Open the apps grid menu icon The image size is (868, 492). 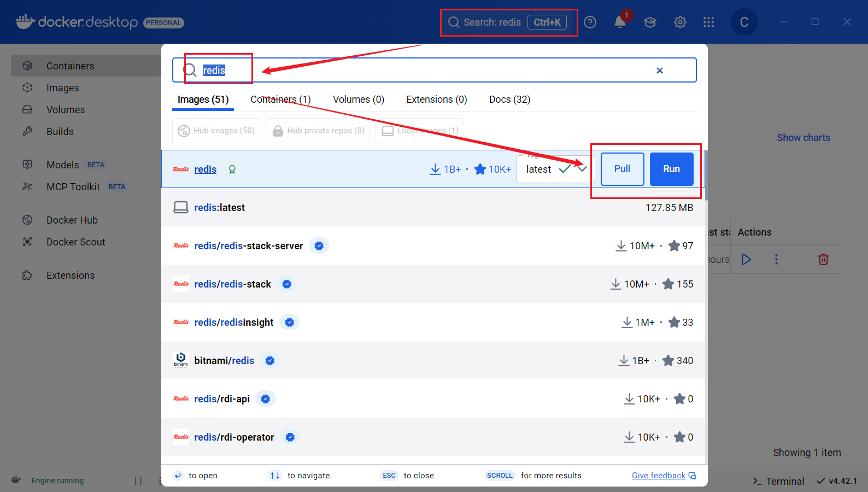pyautogui.click(x=709, y=22)
